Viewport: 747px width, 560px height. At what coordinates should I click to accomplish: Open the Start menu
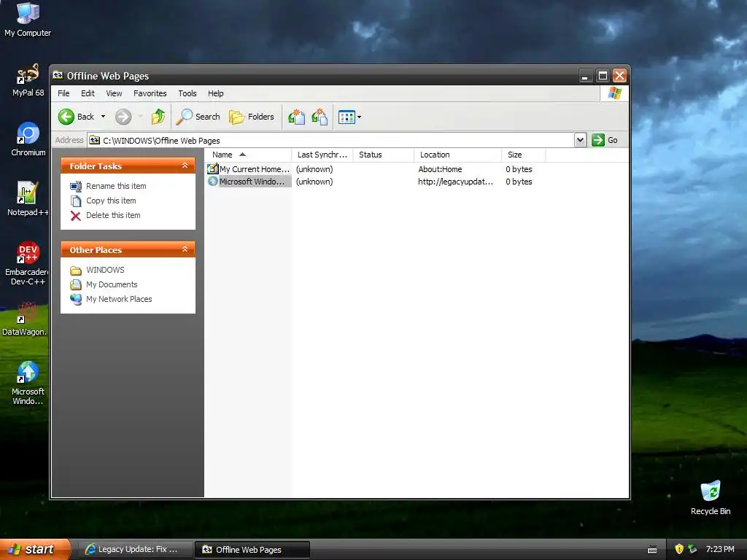point(35,549)
